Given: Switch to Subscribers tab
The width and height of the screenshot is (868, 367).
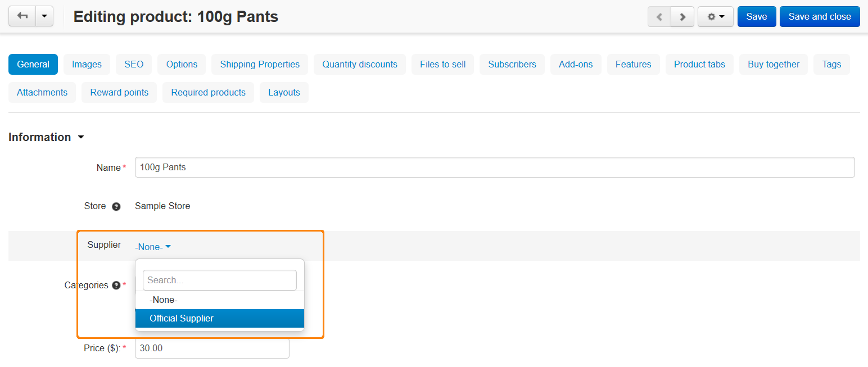Looking at the screenshot, I should point(512,64).
